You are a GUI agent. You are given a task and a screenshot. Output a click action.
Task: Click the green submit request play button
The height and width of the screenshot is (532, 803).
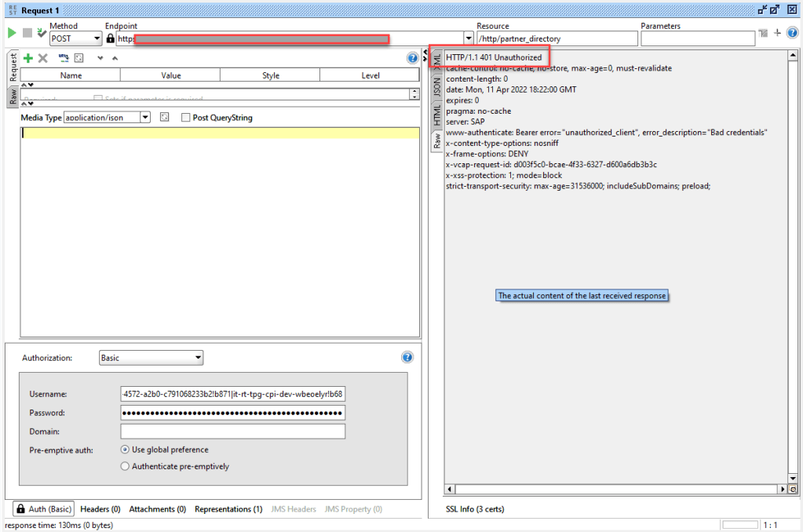12,33
